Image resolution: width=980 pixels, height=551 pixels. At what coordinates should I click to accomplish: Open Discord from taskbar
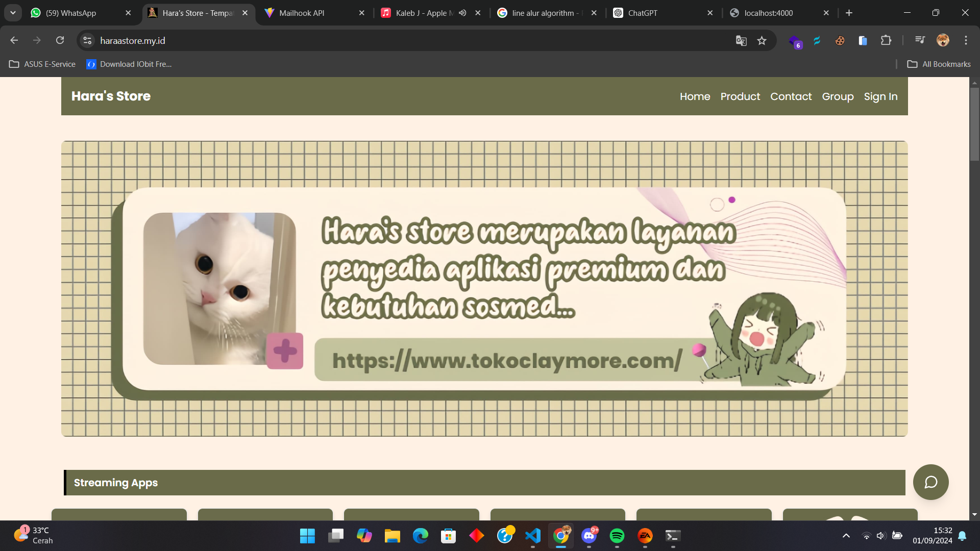point(589,536)
